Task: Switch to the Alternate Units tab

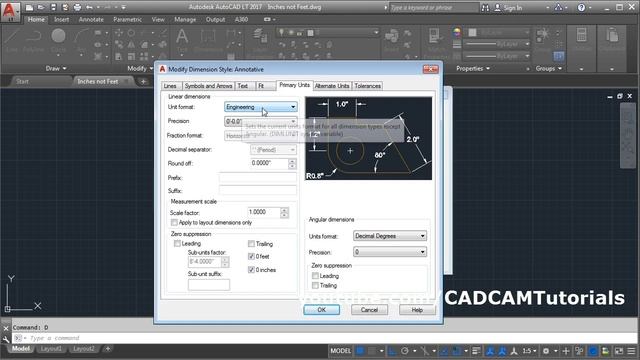Action: 332,86
